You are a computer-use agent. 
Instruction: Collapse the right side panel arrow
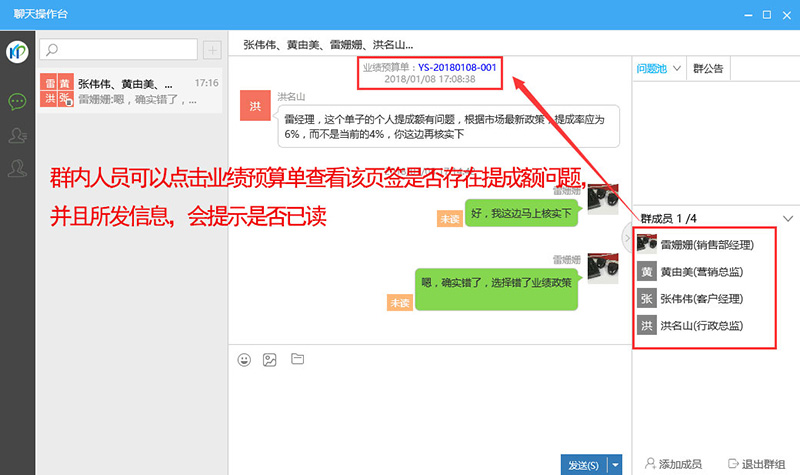(x=627, y=238)
